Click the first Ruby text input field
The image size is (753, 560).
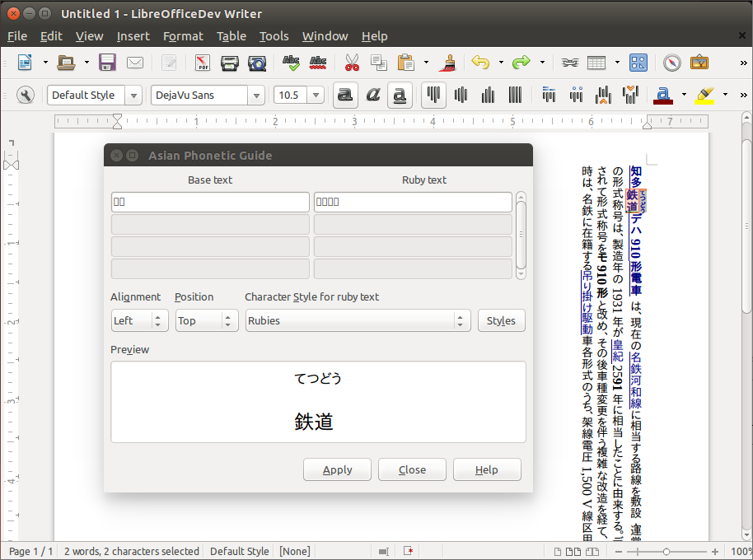[x=412, y=202]
